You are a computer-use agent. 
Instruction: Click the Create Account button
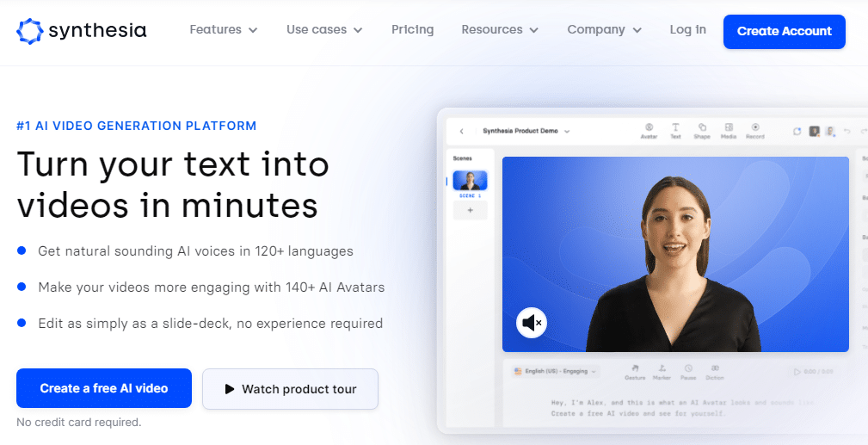point(784,31)
